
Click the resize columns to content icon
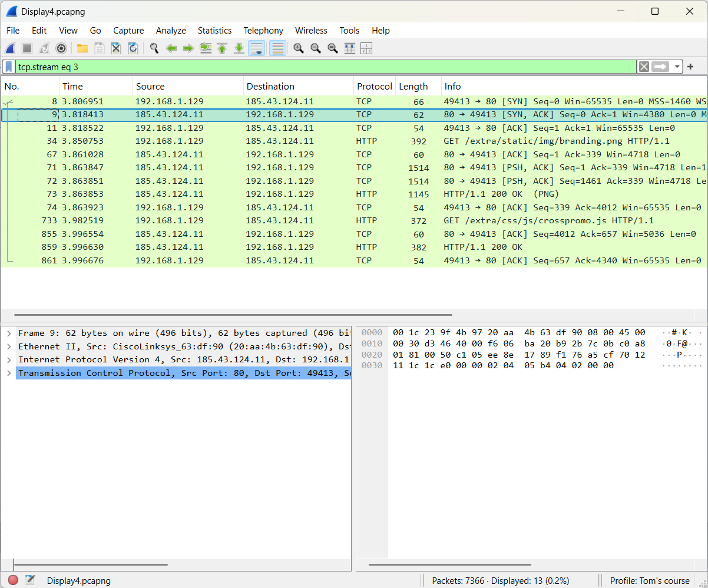pos(349,48)
